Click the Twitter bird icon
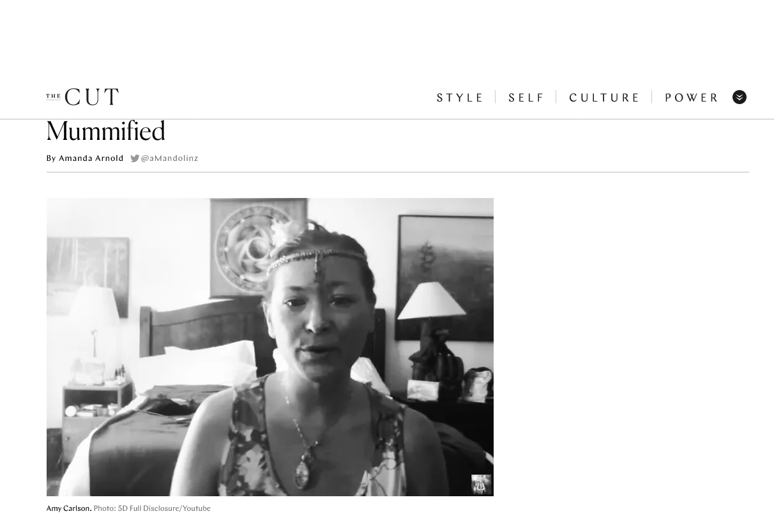This screenshot has width=774, height=532. (135, 158)
